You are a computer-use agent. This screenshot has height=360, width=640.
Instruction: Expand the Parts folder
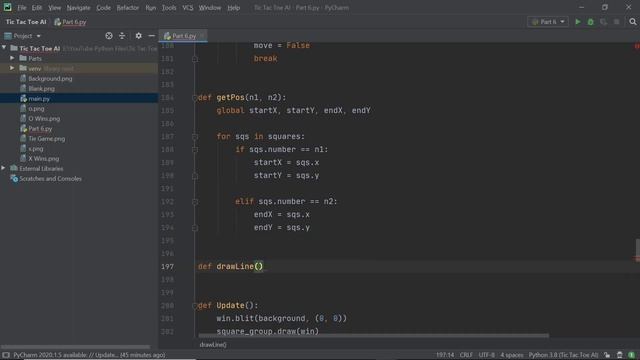12,58
